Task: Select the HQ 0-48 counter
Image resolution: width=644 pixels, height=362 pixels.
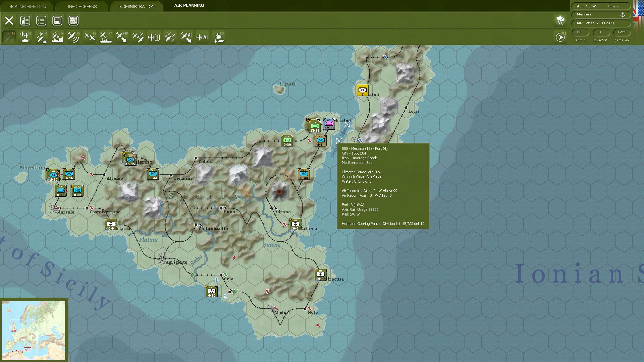Action: click(304, 174)
